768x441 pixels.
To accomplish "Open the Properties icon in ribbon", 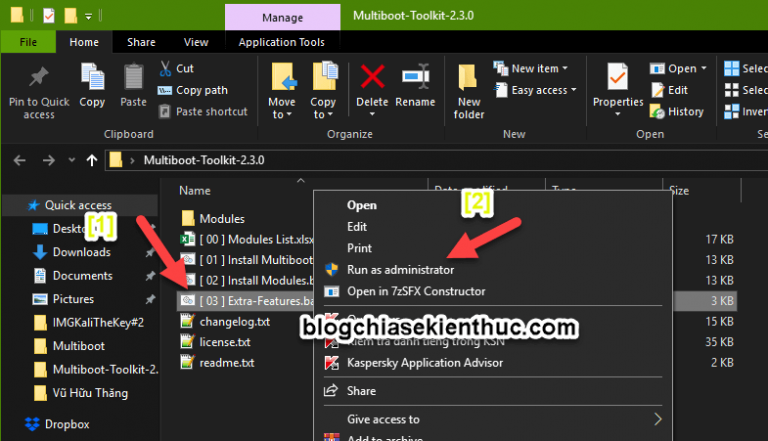I will (x=617, y=80).
